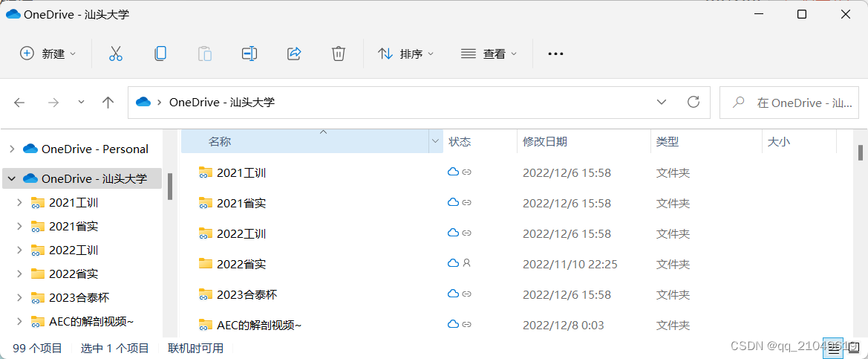The height and width of the screenshot is (359, 868).
Task: Go forward with the right arrow
Action: tap(53, 103)
